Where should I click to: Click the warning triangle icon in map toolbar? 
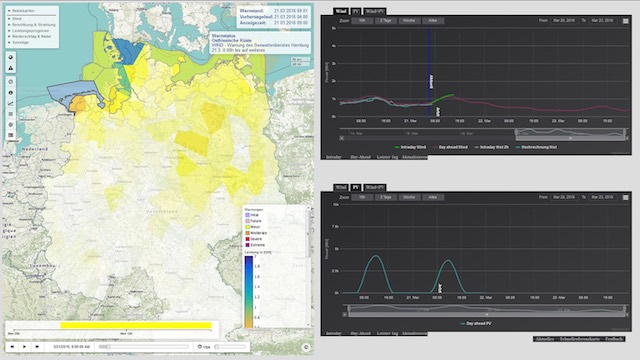pos(11,68)
